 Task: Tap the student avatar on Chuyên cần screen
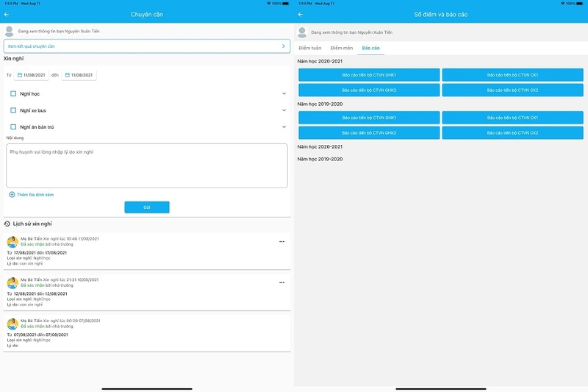click(x=10, y=31)
